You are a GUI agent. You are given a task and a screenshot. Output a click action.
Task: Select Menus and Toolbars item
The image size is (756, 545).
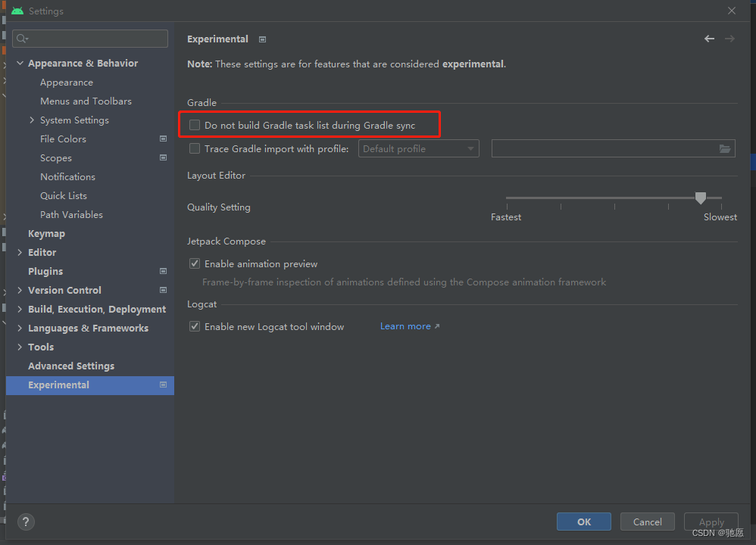pos(86,101)
